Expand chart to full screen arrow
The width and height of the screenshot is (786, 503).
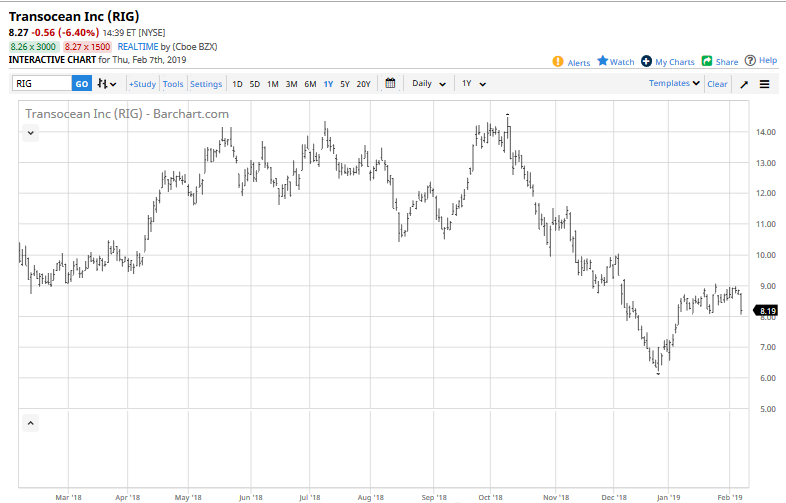click(744, 84)
